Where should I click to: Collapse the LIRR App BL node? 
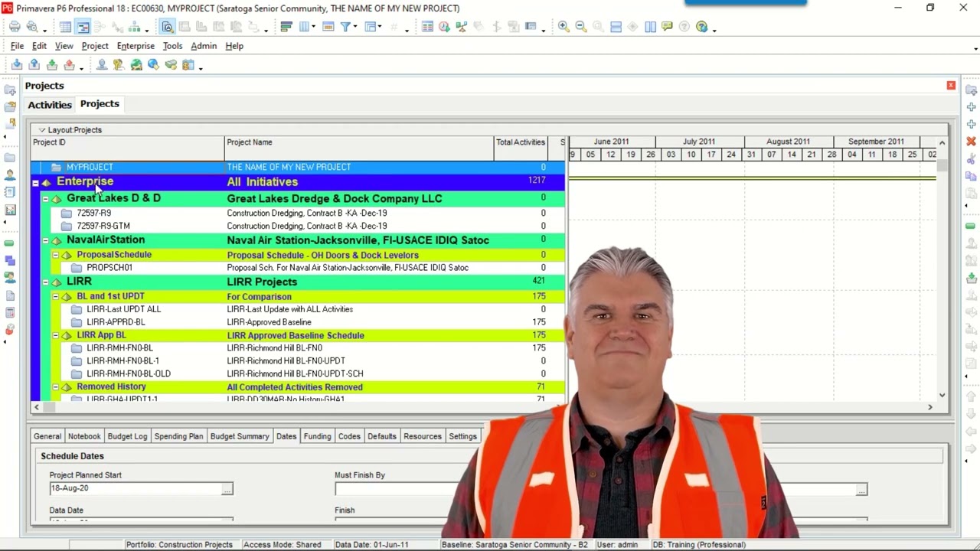[x=55, y=335]
